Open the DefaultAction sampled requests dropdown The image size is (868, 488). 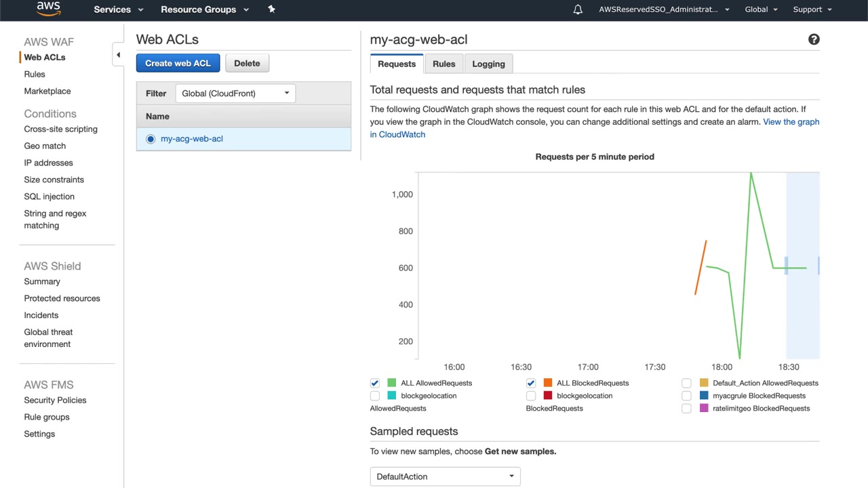445,476
